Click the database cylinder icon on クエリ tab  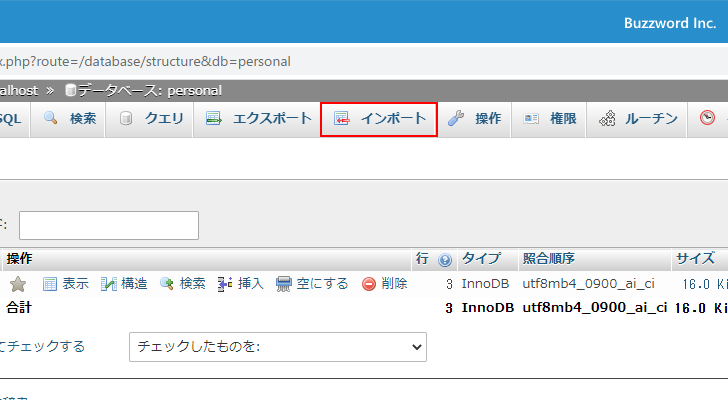[x=125, y=118]
